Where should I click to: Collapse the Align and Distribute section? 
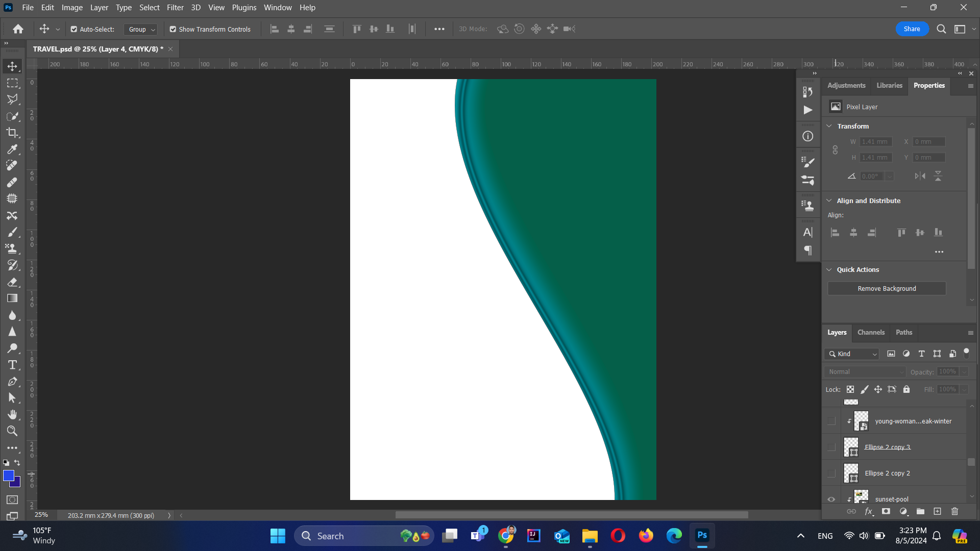tap(829, 201)
